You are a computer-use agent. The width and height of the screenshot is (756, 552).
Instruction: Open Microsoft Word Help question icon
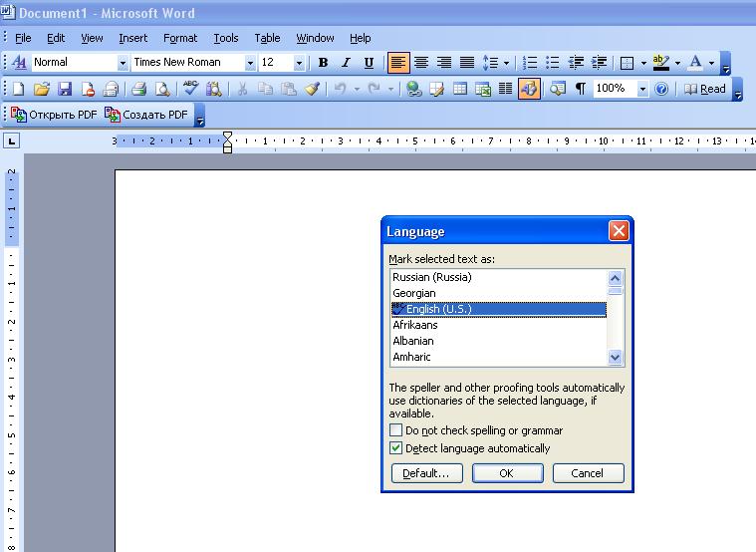661,89
